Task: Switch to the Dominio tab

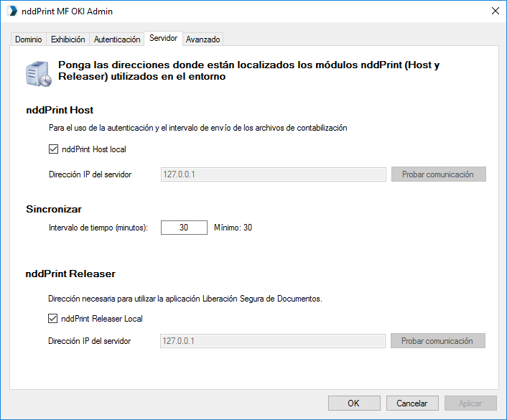Action: [29, 39]
